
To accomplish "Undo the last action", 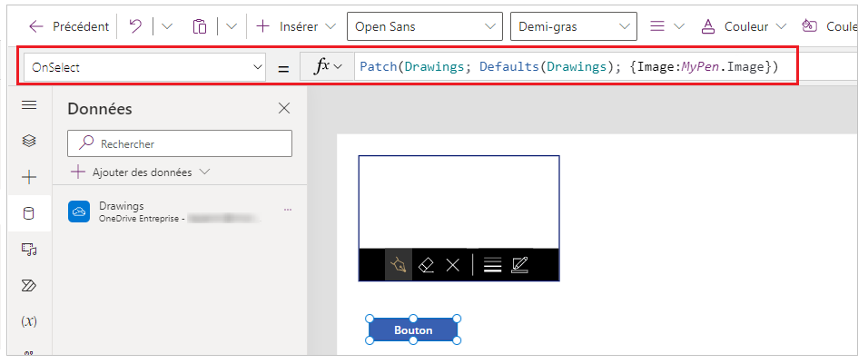I will click(x=135, y=26).
